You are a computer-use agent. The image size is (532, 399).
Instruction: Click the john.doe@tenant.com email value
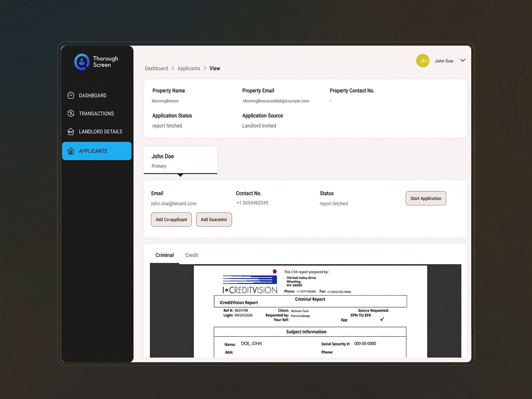tap(174, 204)
